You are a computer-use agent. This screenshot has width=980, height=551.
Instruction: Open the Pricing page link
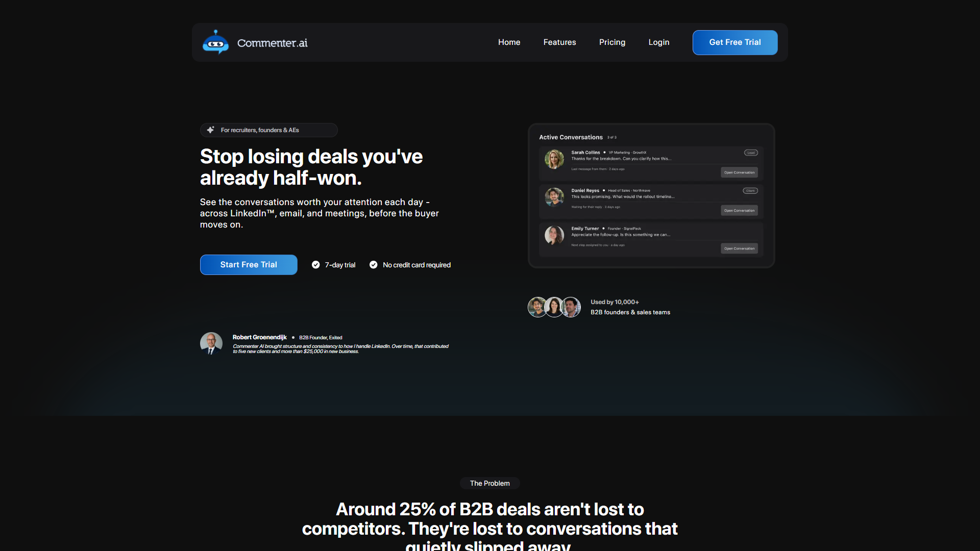(x=612, y=42)
